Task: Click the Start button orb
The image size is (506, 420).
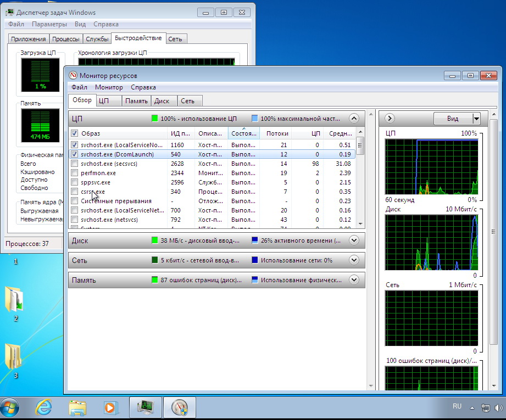Action: 10,407
